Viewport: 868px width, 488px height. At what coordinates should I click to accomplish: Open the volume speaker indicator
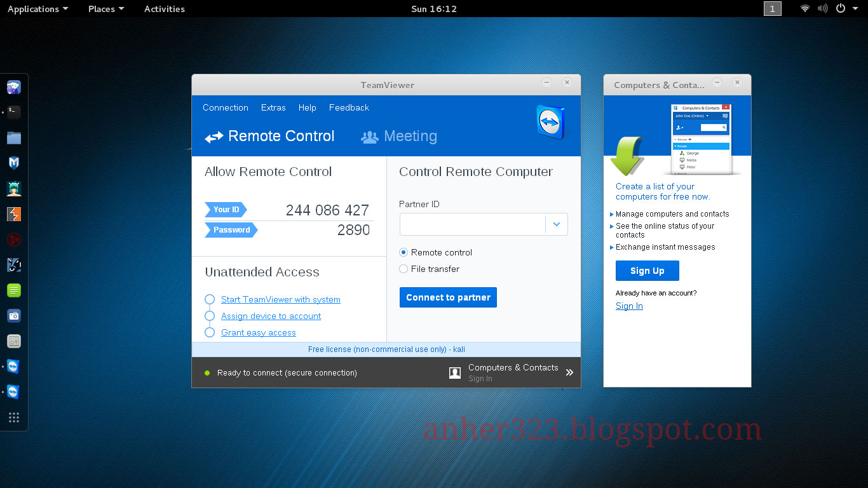tap(823, 9)
